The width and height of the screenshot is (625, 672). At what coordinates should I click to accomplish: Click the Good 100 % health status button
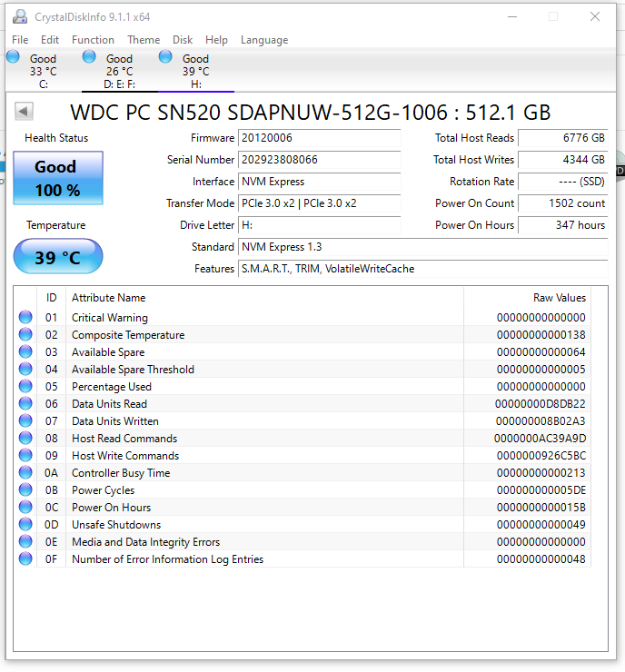(x=58, y=178)
